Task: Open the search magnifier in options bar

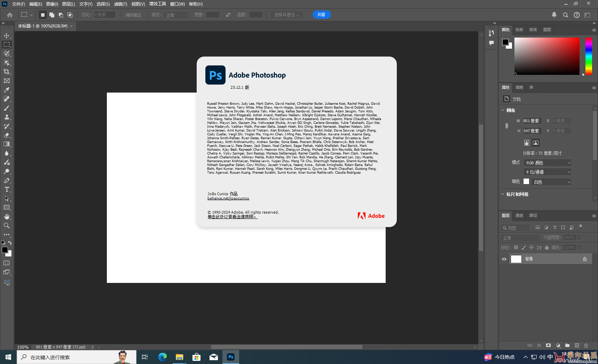Action: click(x=566, y=15)
